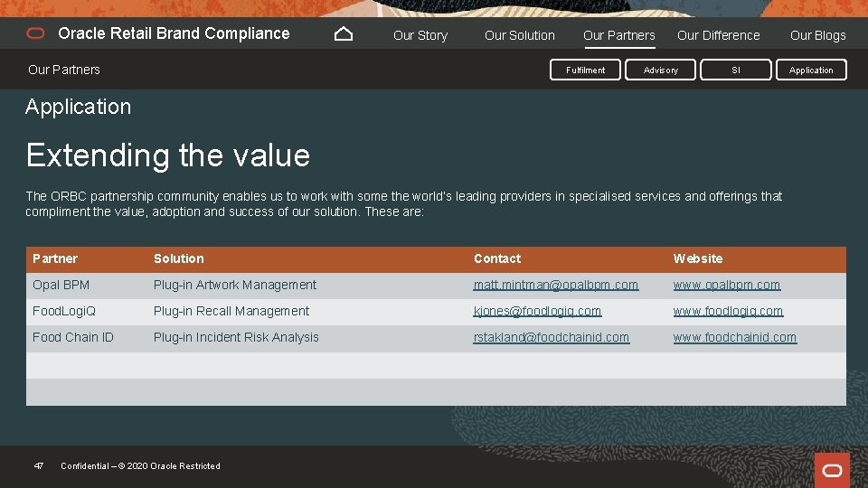Viewport: 868px width, 488px height.
Task: Go to Our Difference section
Action: tap(718, 35)
